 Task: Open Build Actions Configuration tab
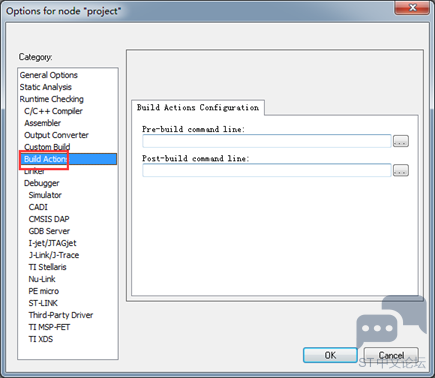pos(198,108)
